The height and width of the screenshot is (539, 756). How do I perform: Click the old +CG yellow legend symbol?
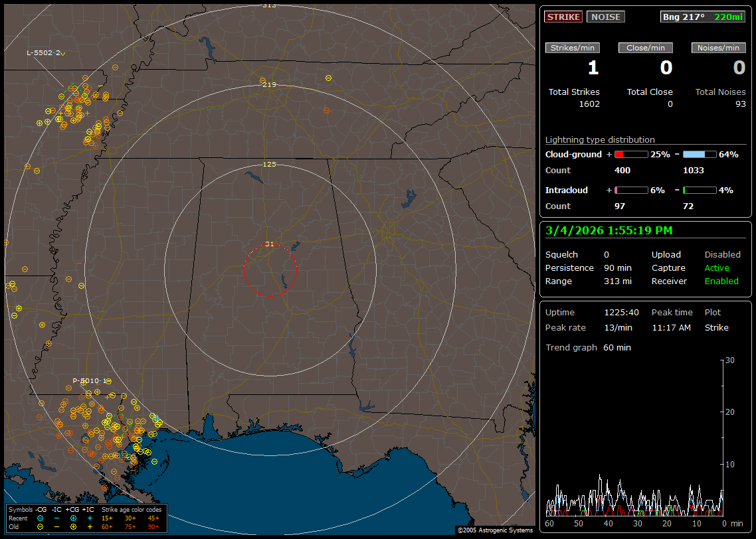point(73,526)
